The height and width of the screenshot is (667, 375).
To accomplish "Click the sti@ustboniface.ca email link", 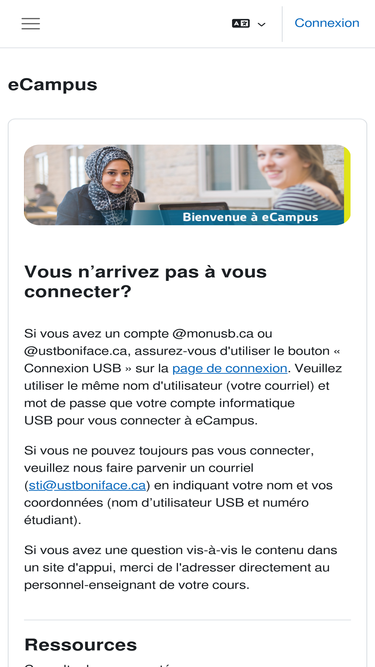I will point(87,485).
